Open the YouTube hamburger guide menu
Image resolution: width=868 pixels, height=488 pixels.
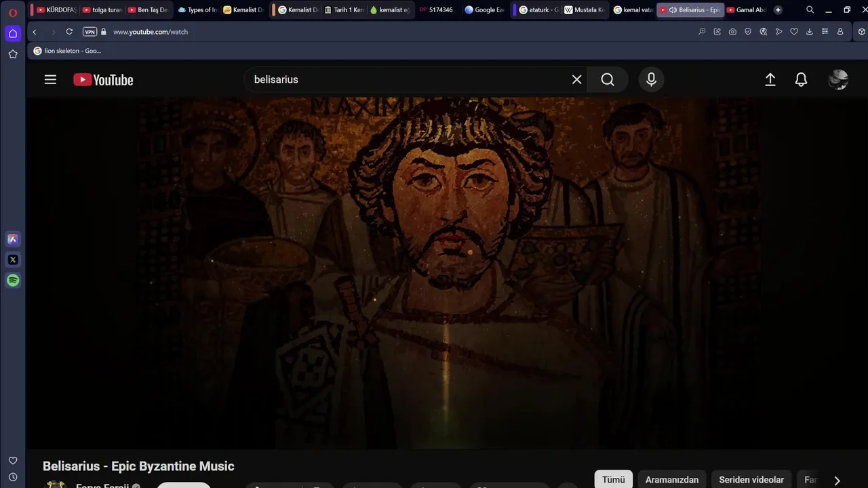[x=50, y=79]
